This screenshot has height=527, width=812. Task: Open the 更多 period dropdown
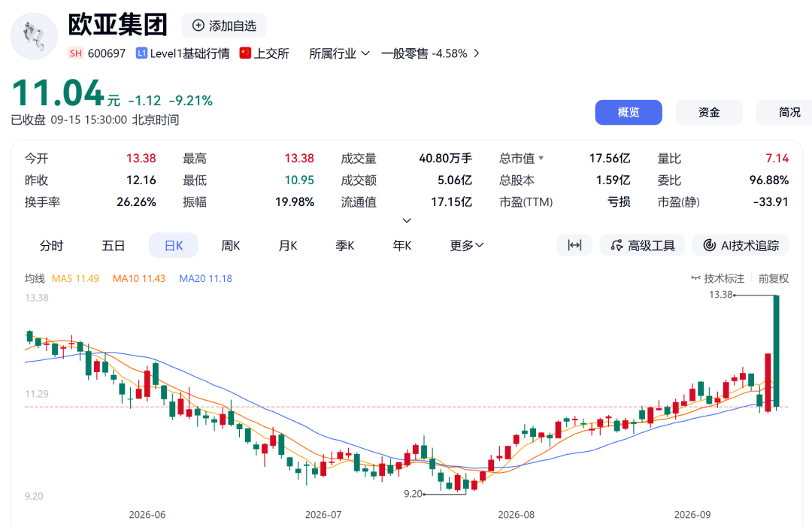click(x=467, y=245)
